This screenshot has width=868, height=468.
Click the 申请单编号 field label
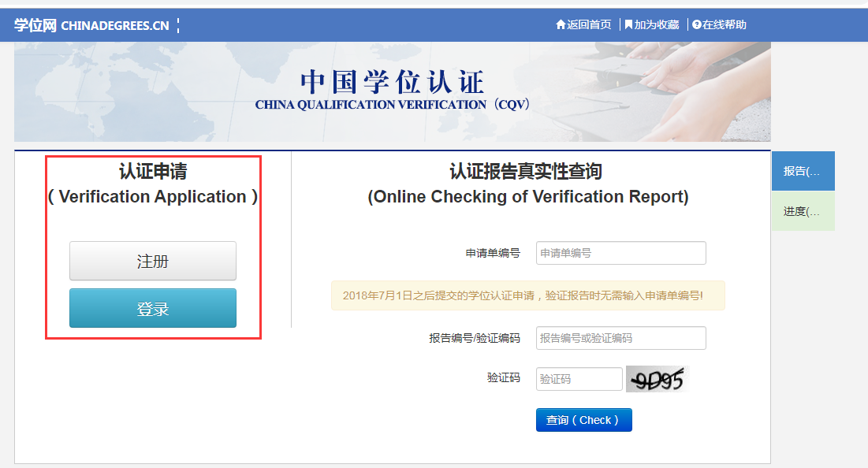pyautogui.click(x=493, y=253)
